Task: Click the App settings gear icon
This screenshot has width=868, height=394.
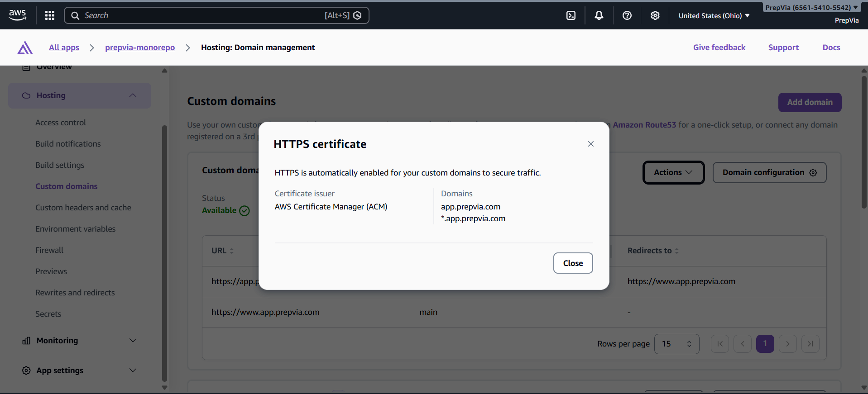Action: (x=26, y=370)
